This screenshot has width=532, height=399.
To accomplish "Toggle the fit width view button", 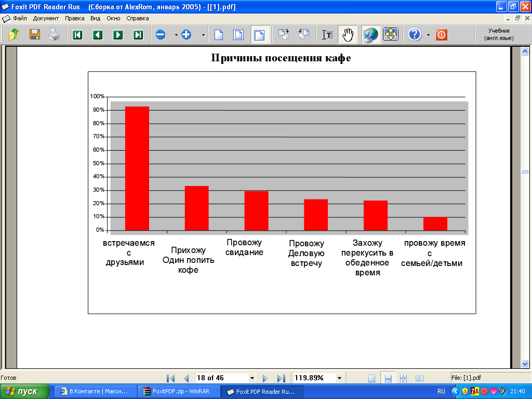I will pyautogui.click(x=260, y=35).
